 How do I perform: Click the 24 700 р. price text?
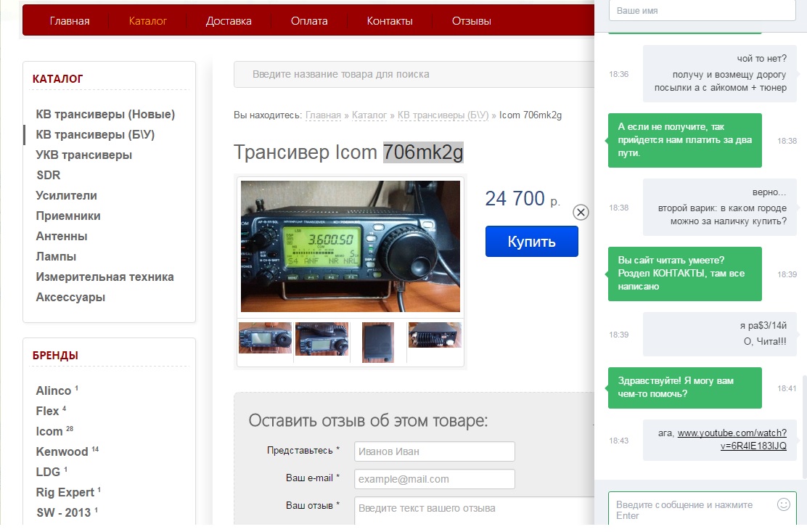523,199
